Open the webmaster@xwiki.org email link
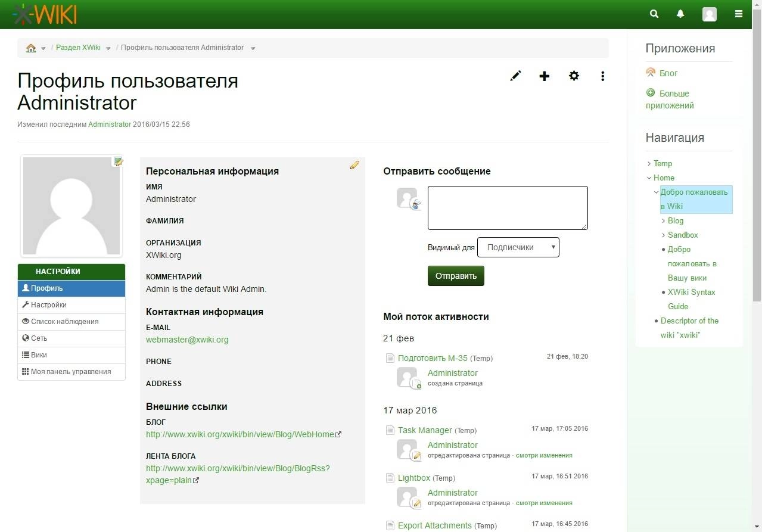The width and height of the screenshot is (762, 532). tap(187, 340)
